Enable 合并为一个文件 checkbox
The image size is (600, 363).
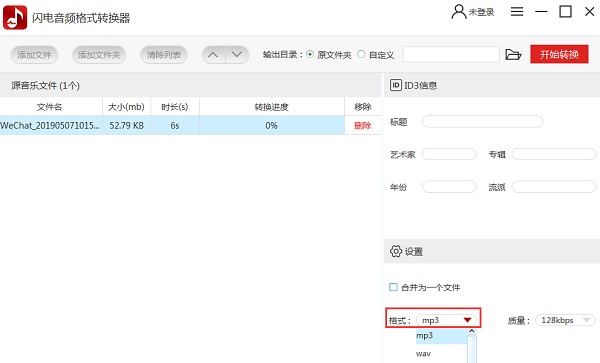click(393, 287)
